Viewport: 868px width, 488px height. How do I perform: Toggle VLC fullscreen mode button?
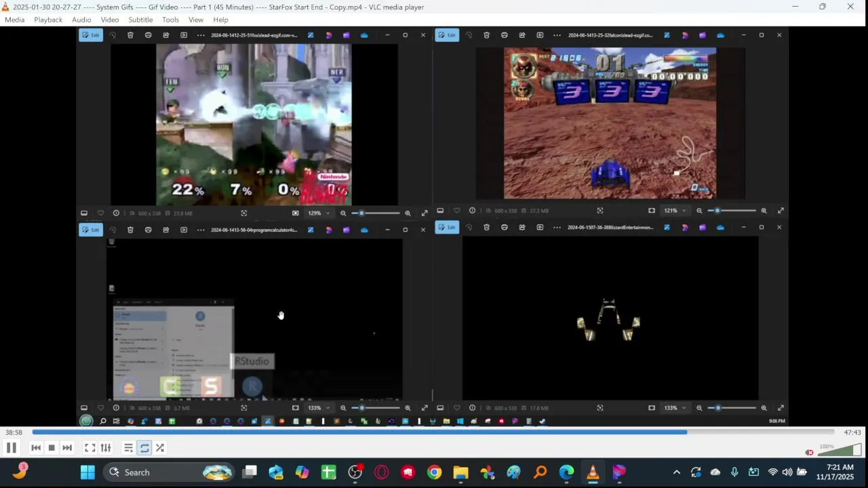click(x=90, y=447)
